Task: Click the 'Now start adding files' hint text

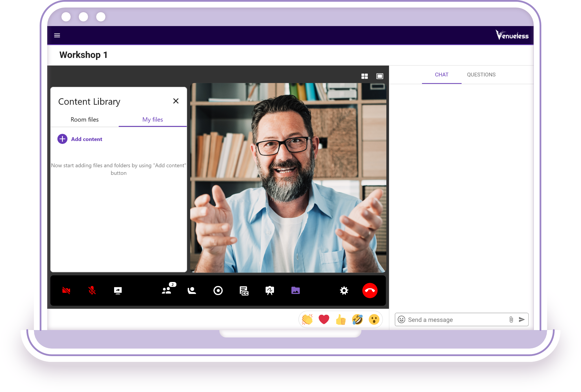Action: (119, 169)
